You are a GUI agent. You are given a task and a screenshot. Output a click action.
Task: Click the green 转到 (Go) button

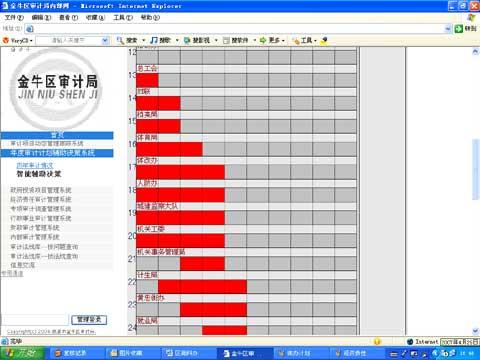[x=466, y=29]
